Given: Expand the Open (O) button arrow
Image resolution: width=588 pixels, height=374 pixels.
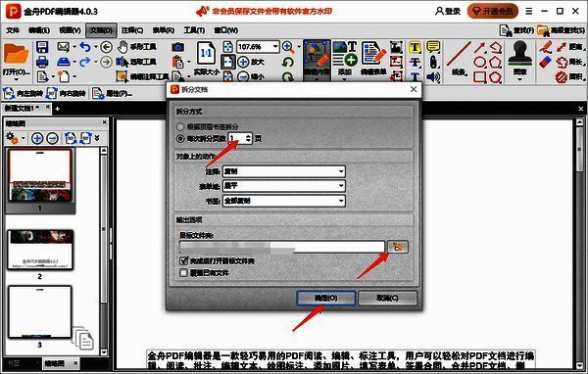Looking at the screenshot, I should tap(16, 79).
